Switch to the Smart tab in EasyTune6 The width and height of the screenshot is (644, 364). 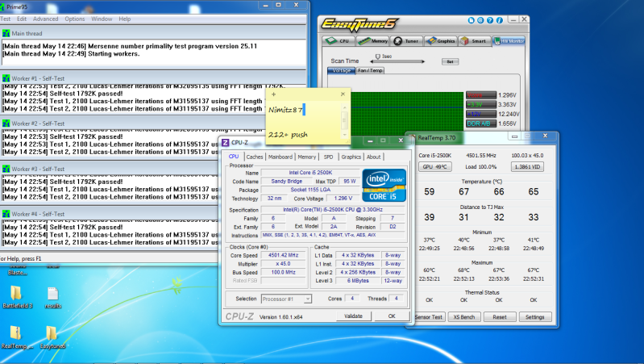point(474,40)
